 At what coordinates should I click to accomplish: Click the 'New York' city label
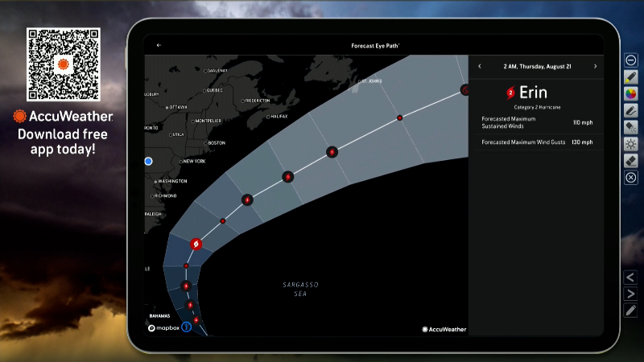click(192, 162)
